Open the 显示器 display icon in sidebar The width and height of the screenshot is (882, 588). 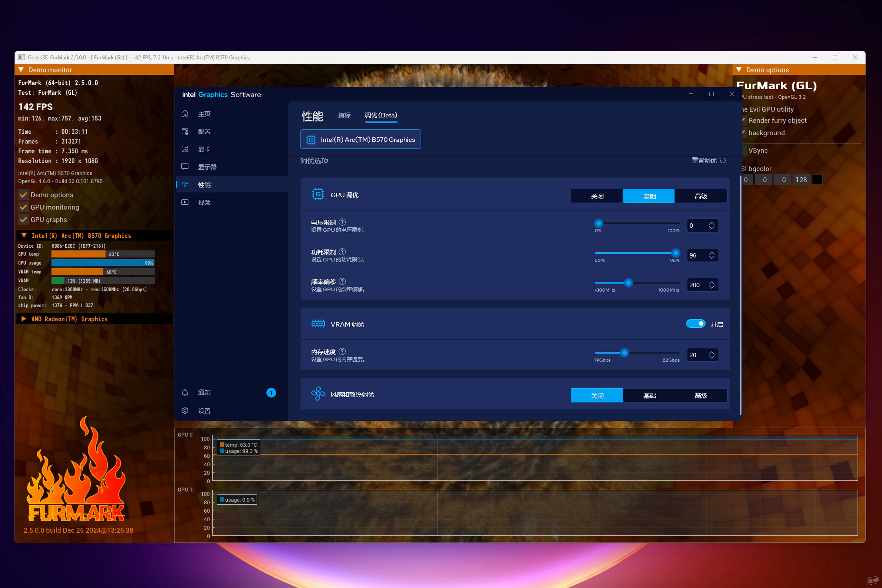pyautogui.click(x=185, y=166)
